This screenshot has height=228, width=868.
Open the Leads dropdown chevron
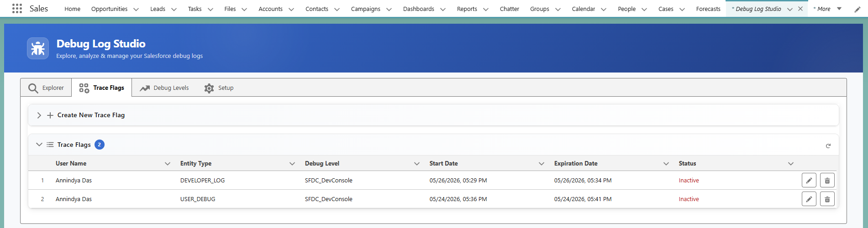(x=174, y=9)
